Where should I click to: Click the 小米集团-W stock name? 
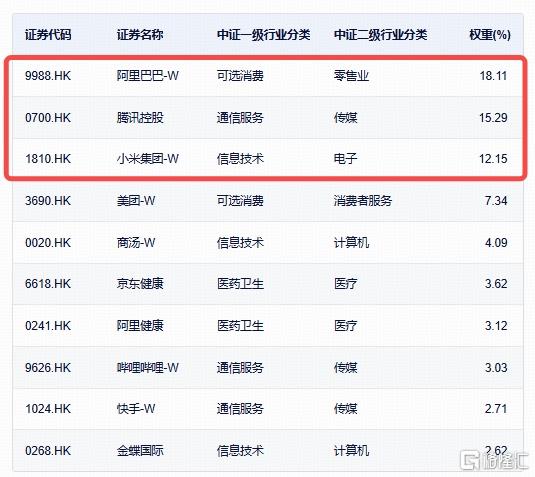(x=148, y=159)
